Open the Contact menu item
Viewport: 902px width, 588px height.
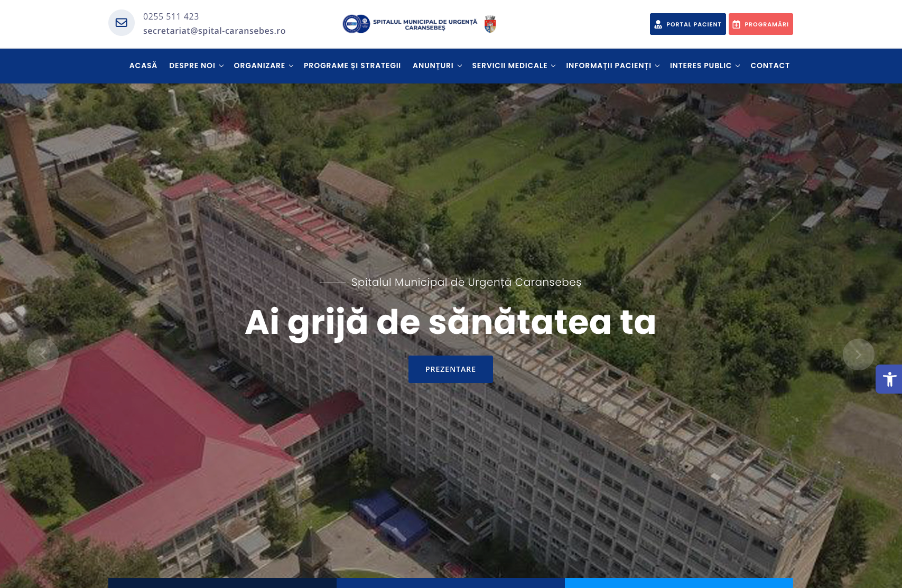[770, 66]
